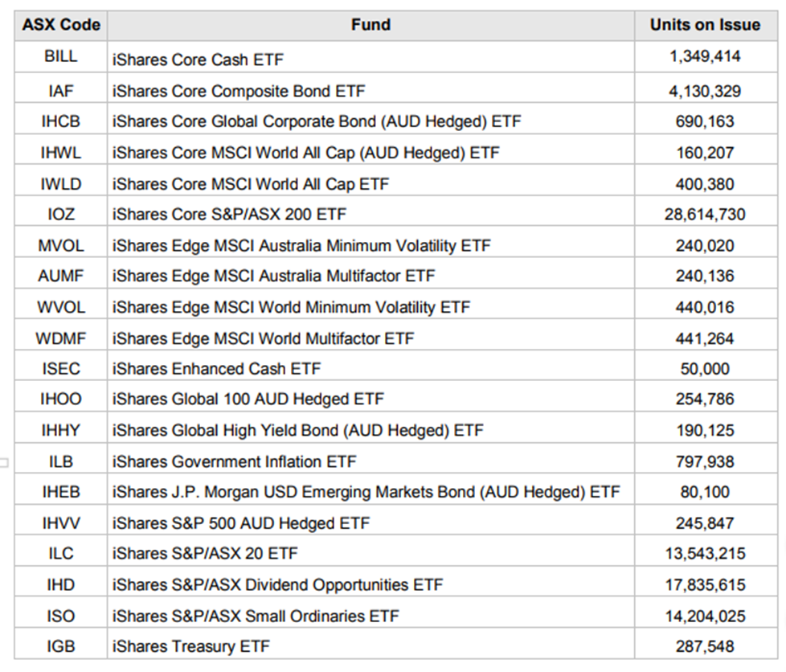
Task: Click iShares Core S&P/ASX 200 ETF name
Action: coord(229,215)
